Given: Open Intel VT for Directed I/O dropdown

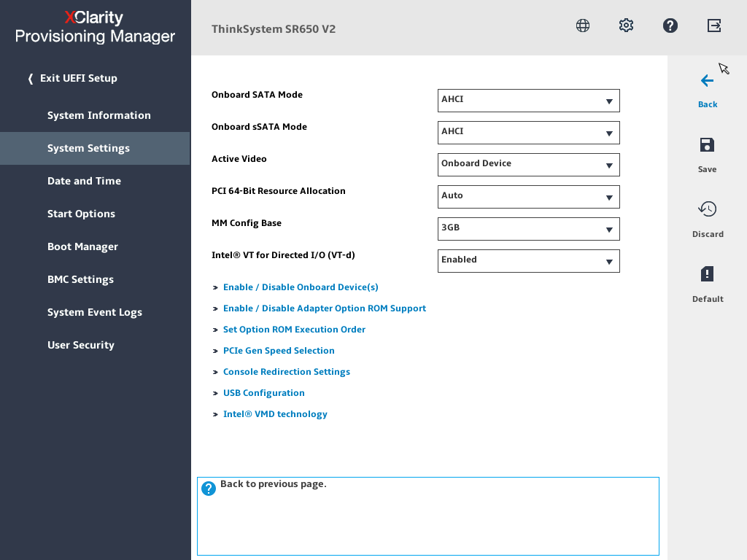Looking at the screenshot, I should [528, 261].
